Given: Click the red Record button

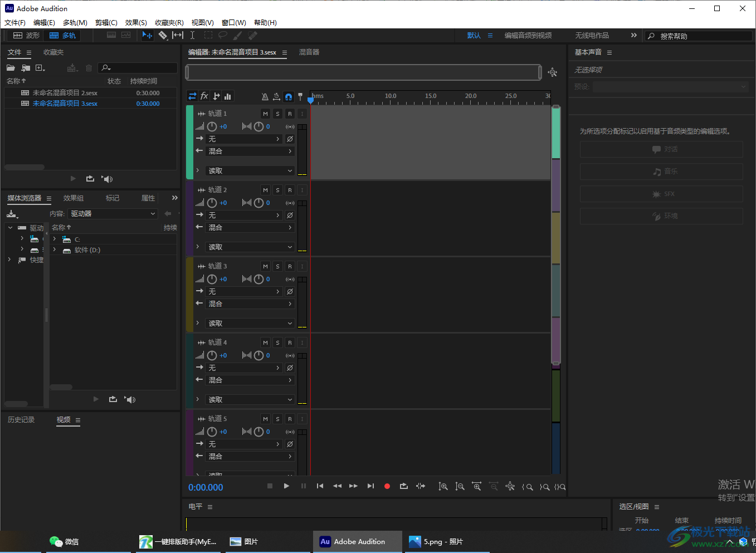Looking at the screenshot, I should coord(387,486).
